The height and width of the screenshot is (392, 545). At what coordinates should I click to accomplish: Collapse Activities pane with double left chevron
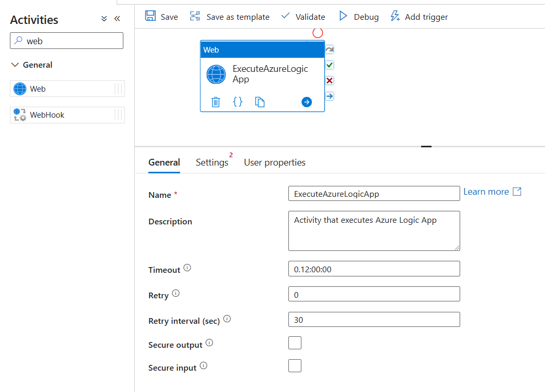coord(117,19)
